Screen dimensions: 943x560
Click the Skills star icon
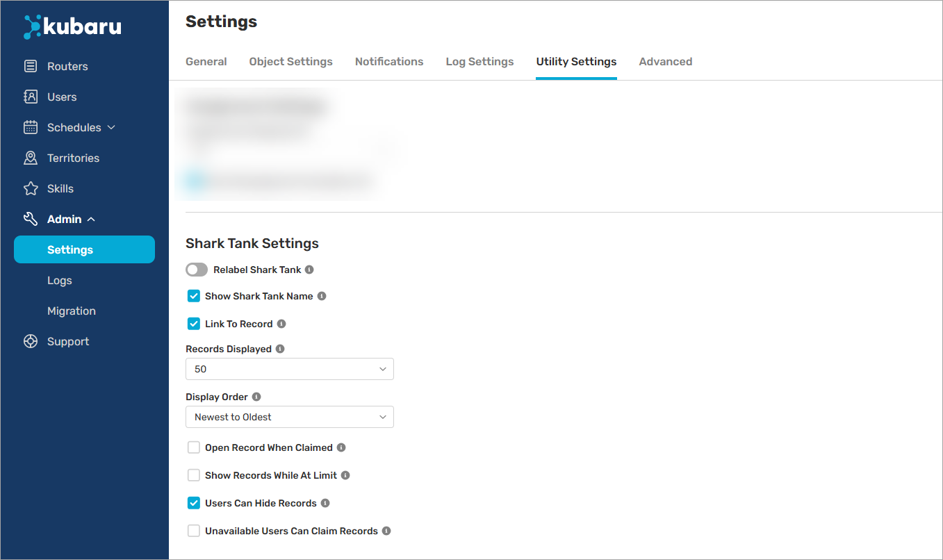coord(31,189)
